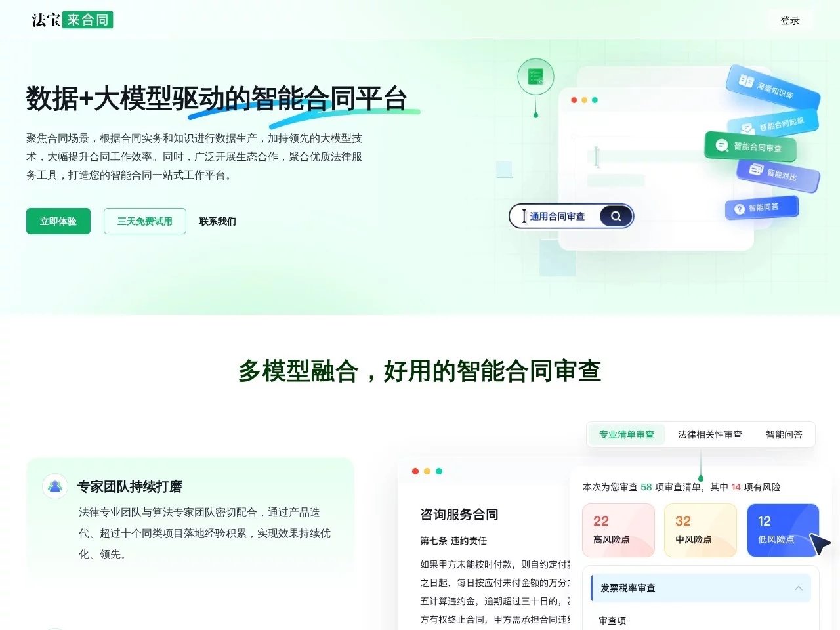Image resolution: width=840 pixels, height=630 pixels.
Task: Click the 登录 link
Action: [790, 20]
